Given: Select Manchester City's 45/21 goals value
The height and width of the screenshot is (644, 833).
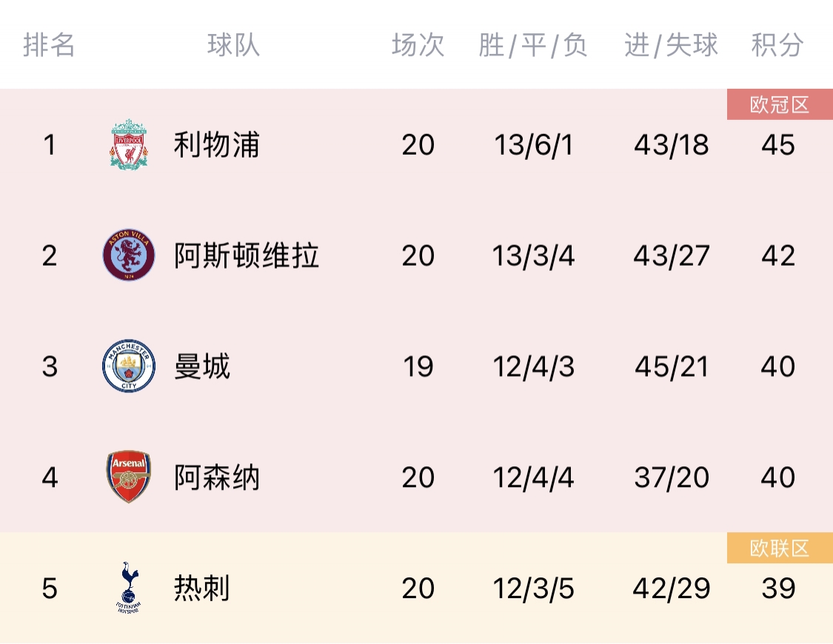Looking at the screenshot, I should click(x=672, y=366).
